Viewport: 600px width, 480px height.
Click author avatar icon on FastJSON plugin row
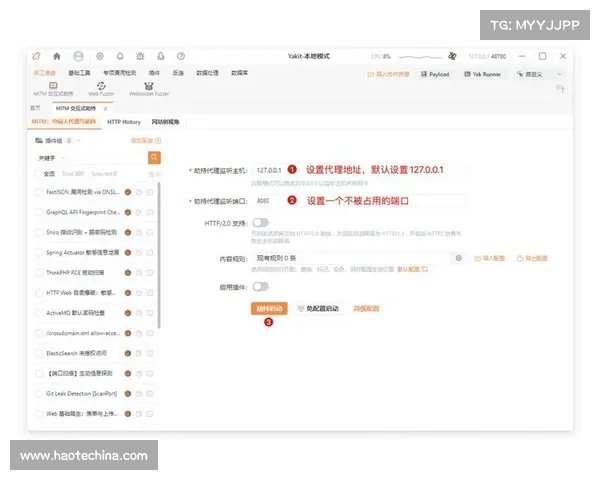coord(128,192)
